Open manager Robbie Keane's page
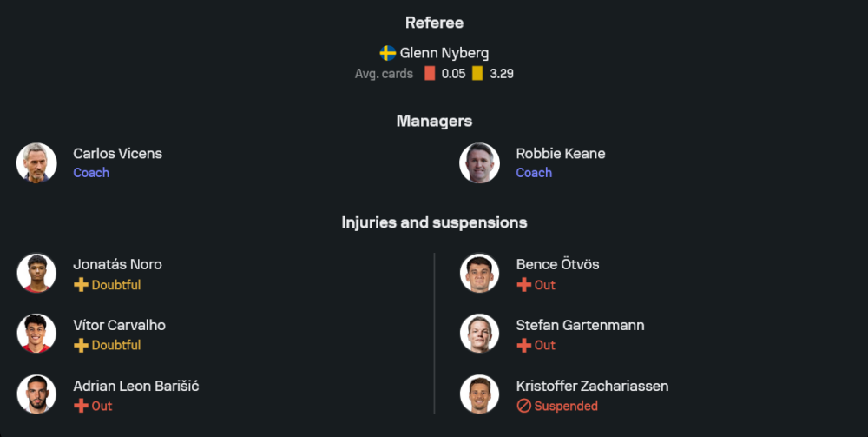Viewport: 868px width, 437px height. coord(560,154)
